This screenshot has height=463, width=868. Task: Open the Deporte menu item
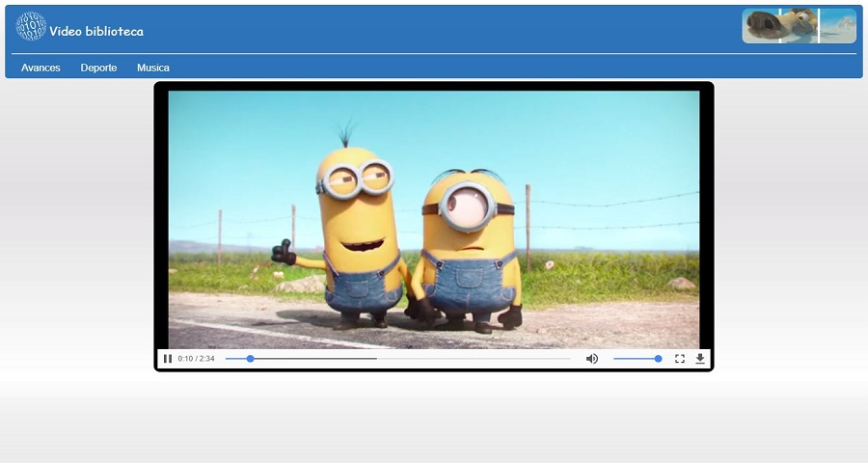pyautogui.click(x=98, y=68)
